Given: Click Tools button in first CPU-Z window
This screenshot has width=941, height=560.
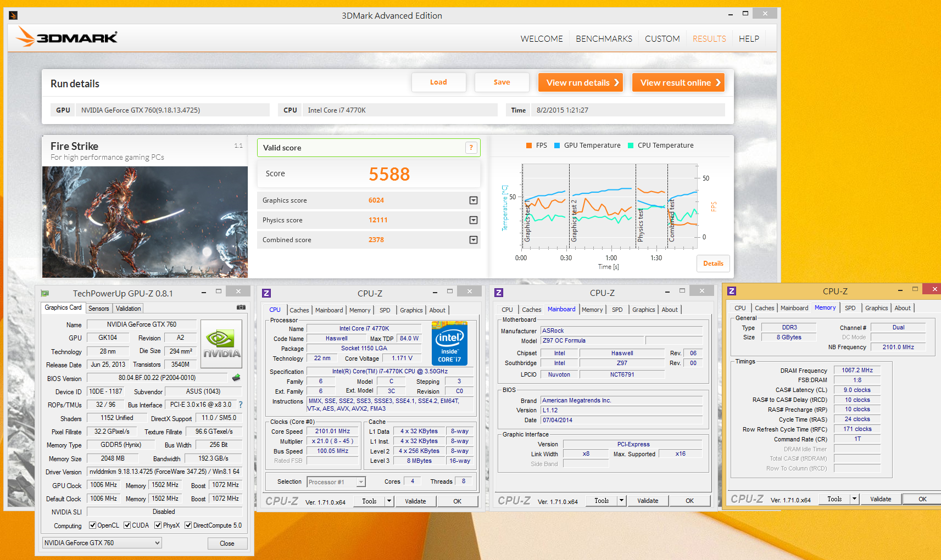Looking at the screenshot, I should (x=369, y=501).
